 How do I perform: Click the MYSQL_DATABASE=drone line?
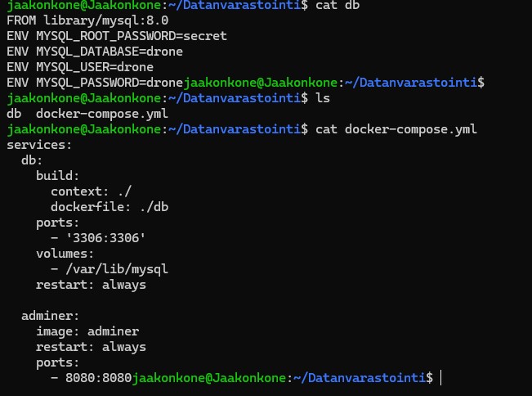95,52
